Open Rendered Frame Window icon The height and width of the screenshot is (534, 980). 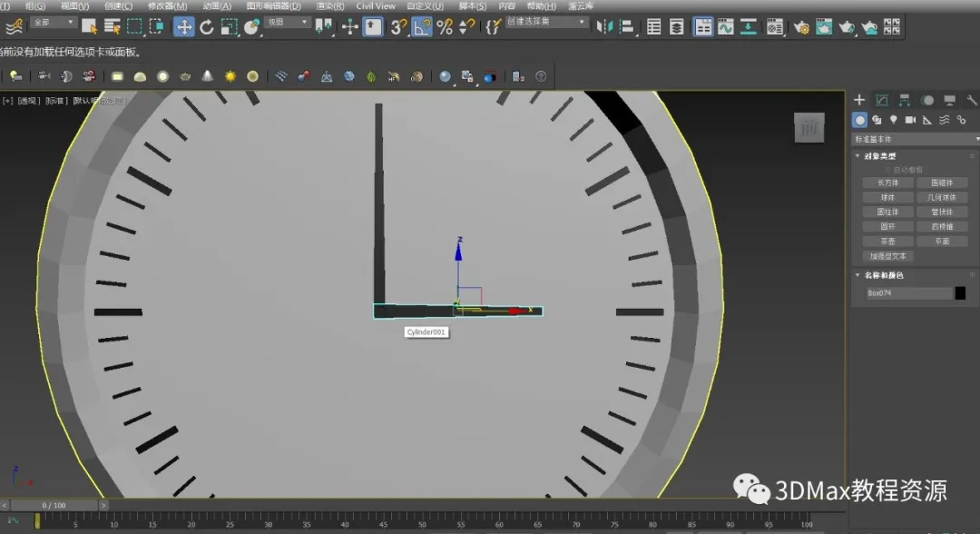pos(824,27)
